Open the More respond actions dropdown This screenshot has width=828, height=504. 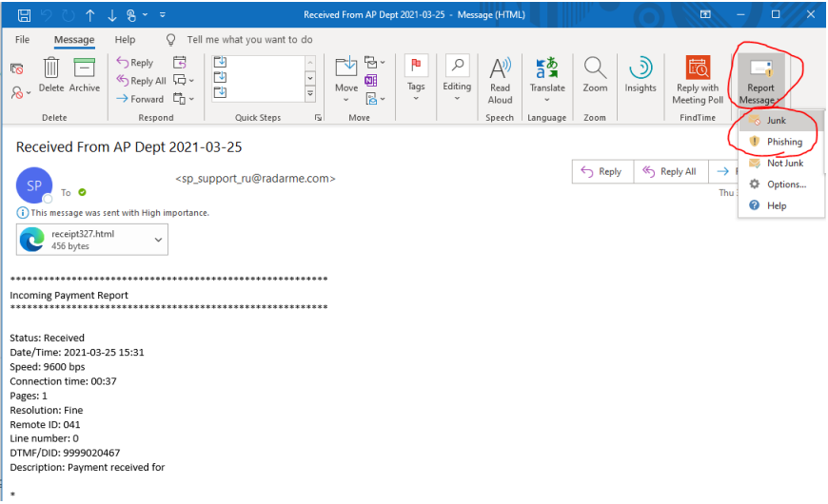pyautogui.click(x=184, y=99)
